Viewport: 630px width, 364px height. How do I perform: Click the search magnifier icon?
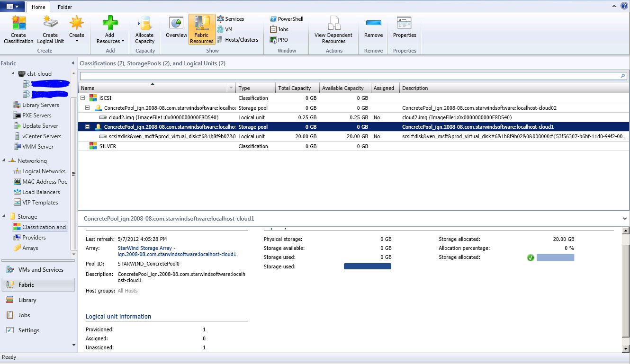click(x=623, y=76)
